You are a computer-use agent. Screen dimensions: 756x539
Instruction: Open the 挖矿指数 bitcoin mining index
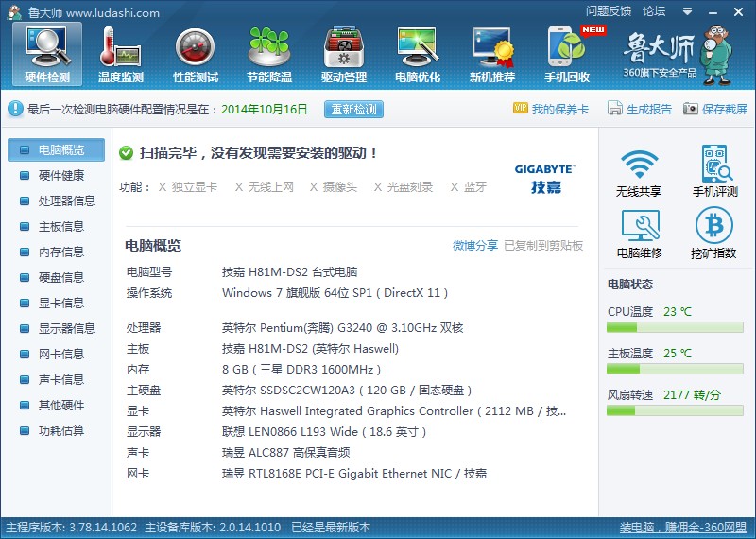pos(713,234)
